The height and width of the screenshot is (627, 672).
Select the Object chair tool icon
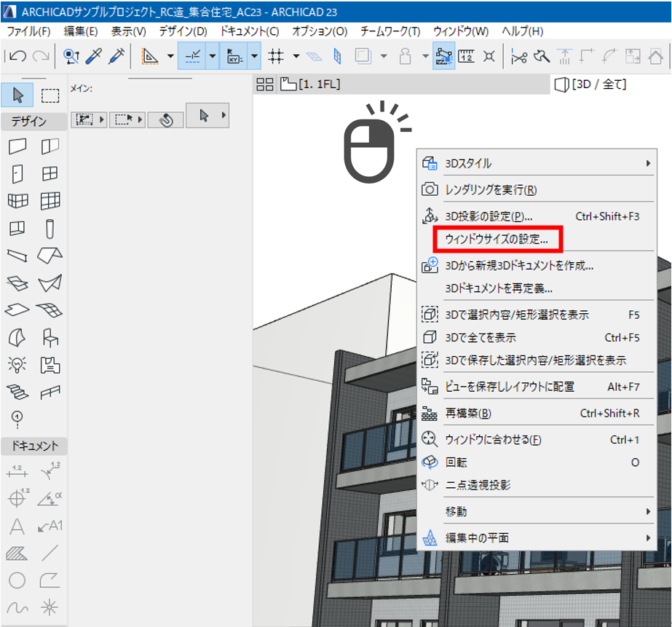pos(50,337)
